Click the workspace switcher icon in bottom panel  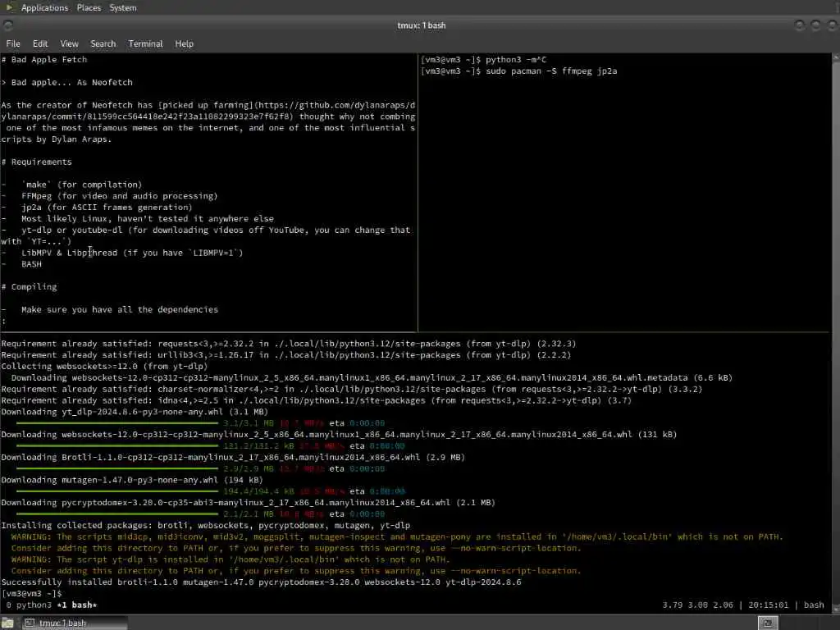point(768,623)
